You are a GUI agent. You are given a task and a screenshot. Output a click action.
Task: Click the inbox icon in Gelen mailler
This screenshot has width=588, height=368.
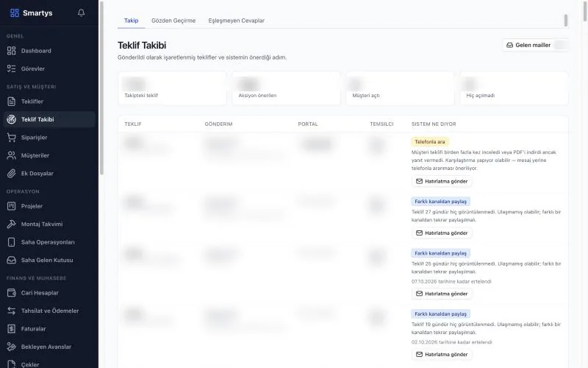click(x=509, y=45)
